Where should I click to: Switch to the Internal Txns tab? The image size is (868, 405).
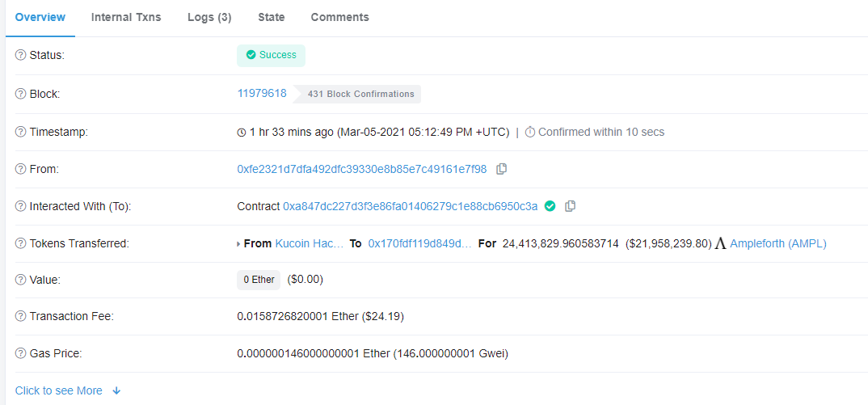pyautogui.click(x=126, y=17)
